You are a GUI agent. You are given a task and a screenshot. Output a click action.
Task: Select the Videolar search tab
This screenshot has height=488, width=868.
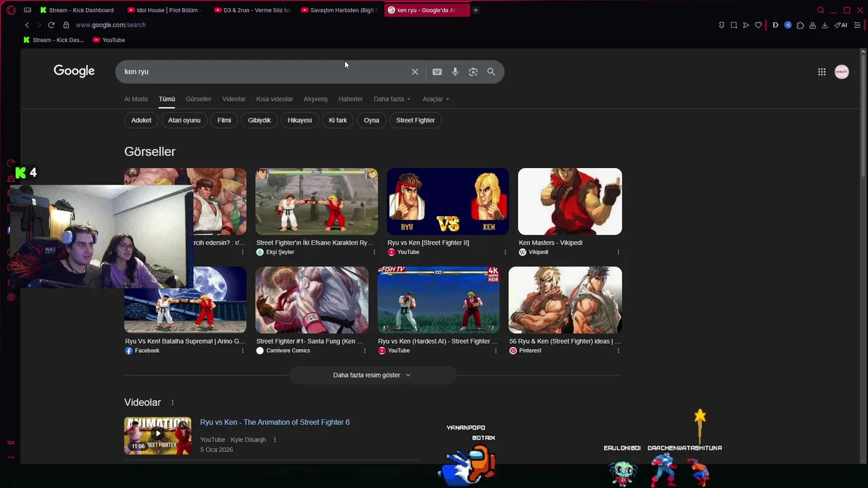pos(234,99)
